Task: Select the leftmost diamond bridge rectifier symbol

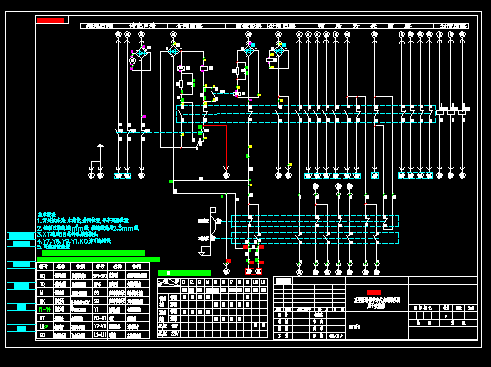Action: coord(142,53)
